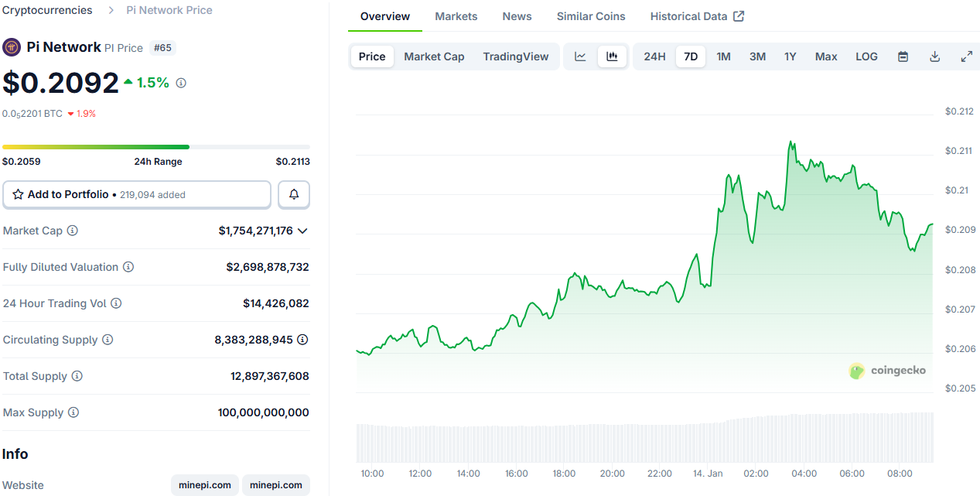Open price alerts via the bell icon
This screenshot has width=980, height=496.
pos(294,194)
